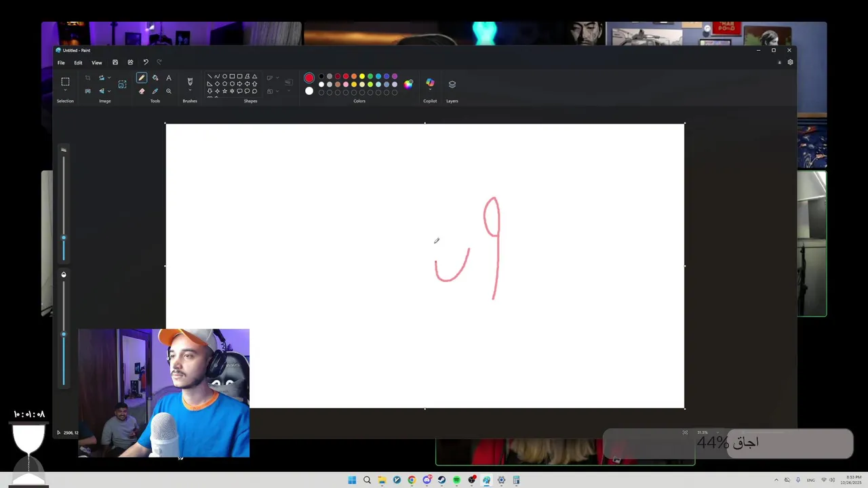Pick the brown color swatch
This screenshot has width=868, height=488.
[x=338, y=84]
